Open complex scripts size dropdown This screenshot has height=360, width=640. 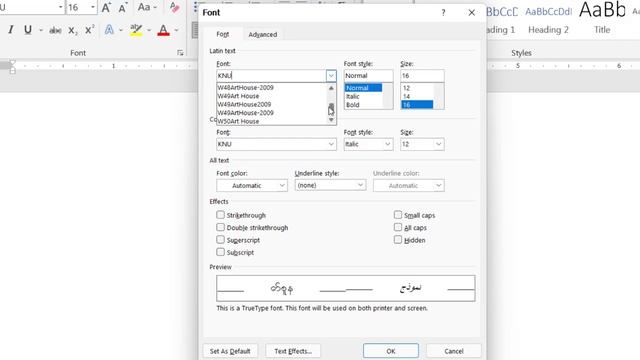pos(438,144)
